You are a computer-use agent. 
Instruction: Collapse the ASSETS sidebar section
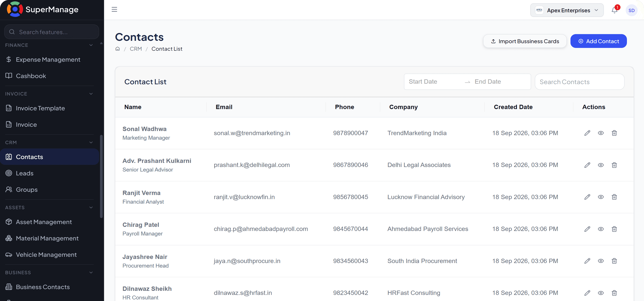(x=91, y=207)
